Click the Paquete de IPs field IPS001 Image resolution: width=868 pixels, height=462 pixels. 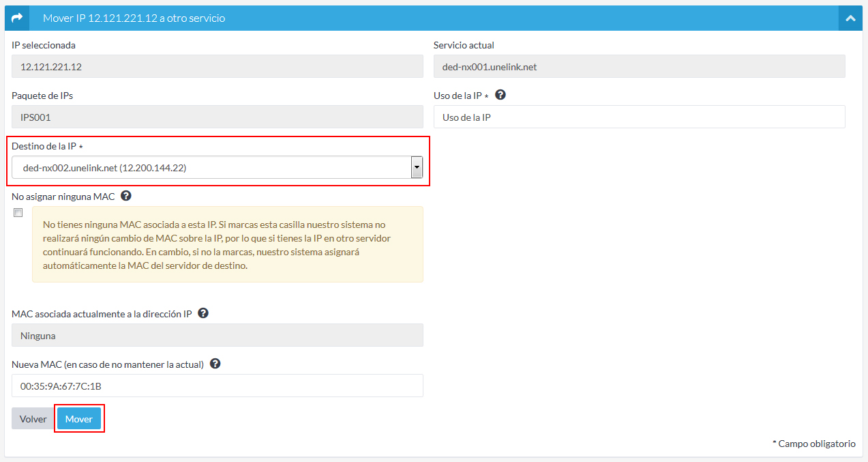click(x=217, y=117)
